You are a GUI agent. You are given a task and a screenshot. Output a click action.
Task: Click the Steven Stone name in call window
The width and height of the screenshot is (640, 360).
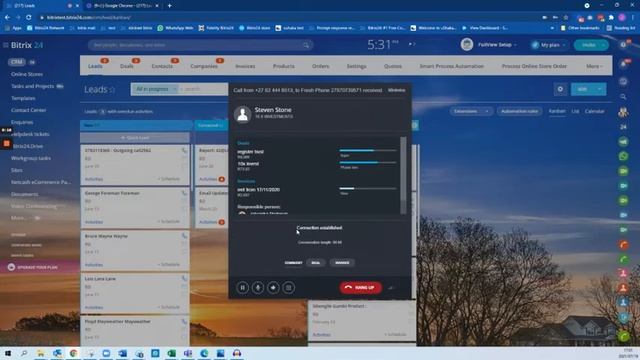coord(273,110)
